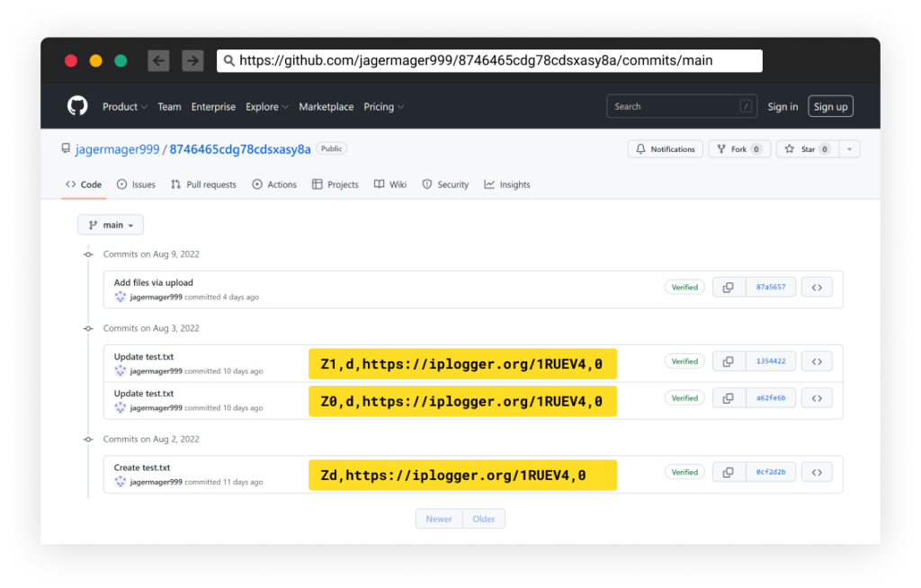Open commit hash 87a5657

click(771, 287)
